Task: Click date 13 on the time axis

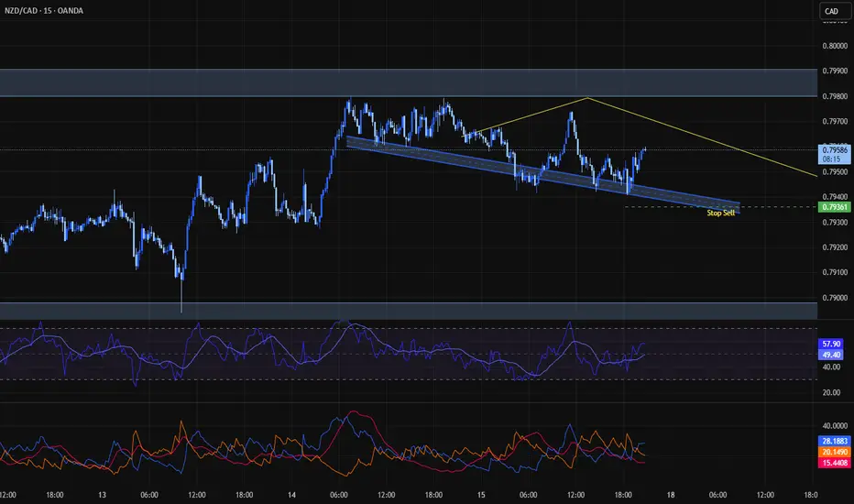Action: [x=102, y=495]
